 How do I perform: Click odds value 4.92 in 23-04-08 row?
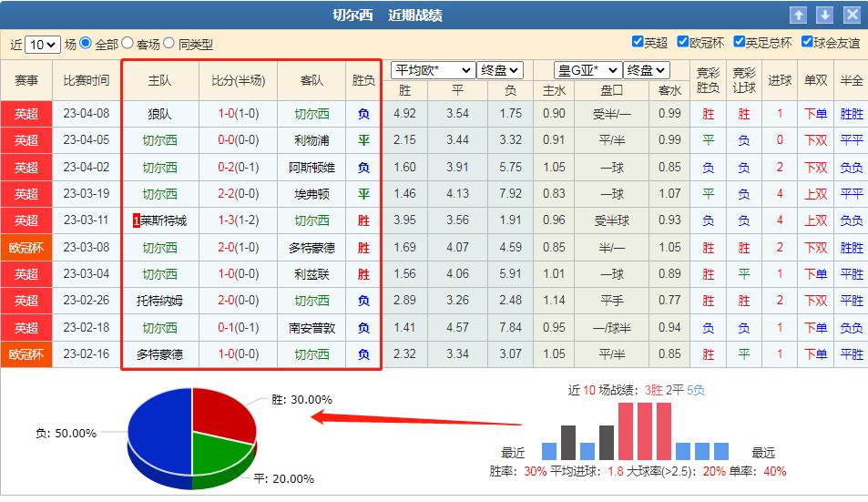(404, 114)
